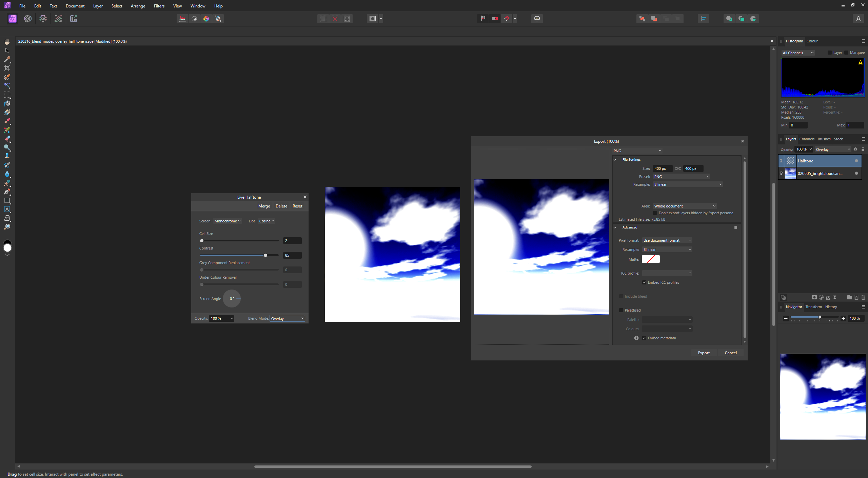Click the Contrast slider handle
The width and height of the screenshot is (868, 478).
pyautogui.click(x=265, y=255)
